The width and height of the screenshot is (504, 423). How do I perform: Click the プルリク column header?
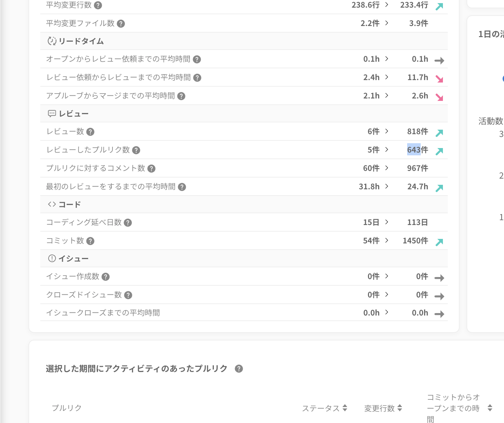(x=67, y=408)
